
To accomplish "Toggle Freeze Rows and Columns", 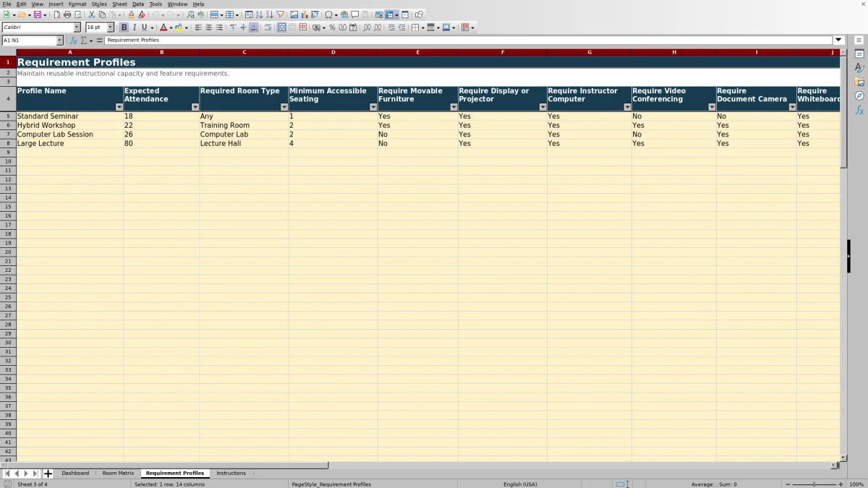I will pyautogui.click(x=389, y=14).
